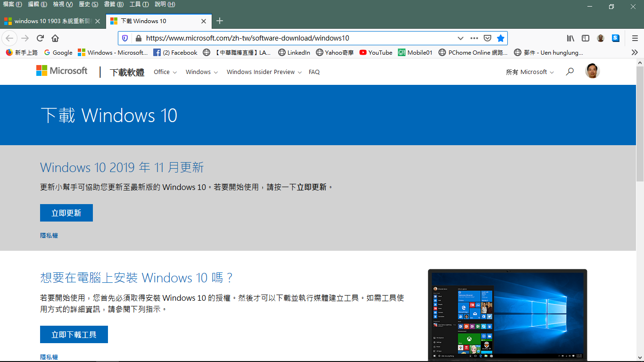Switch to the windows 10 1903 tab

[52, 21]
